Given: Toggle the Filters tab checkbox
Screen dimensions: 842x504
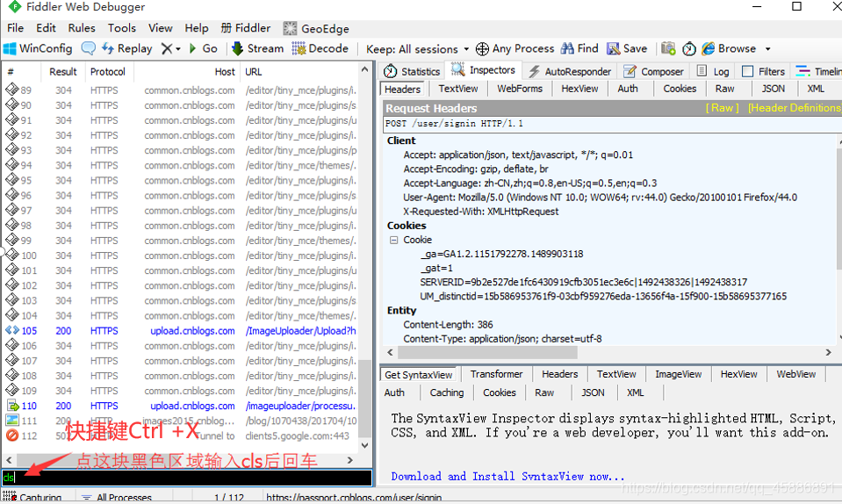Looking at the screenshot, I should pyautogui.click(x=747, y=71).
